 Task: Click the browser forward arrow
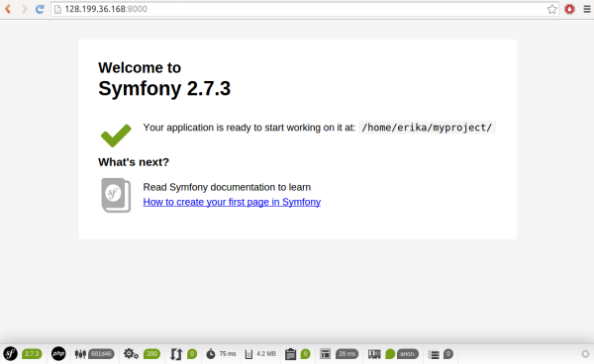pyautogui.click(x=24, y=9)
